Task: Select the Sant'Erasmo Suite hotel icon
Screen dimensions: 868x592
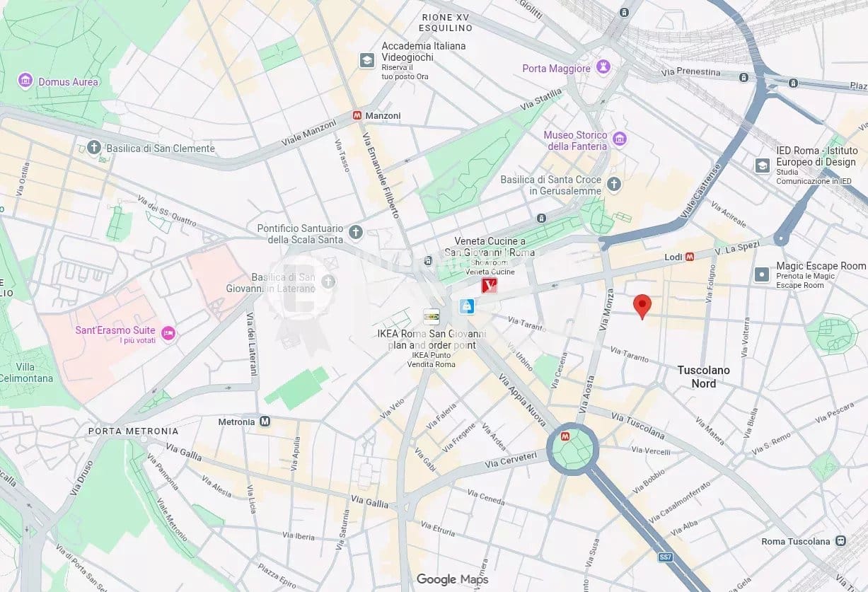Action: point(168,333)
